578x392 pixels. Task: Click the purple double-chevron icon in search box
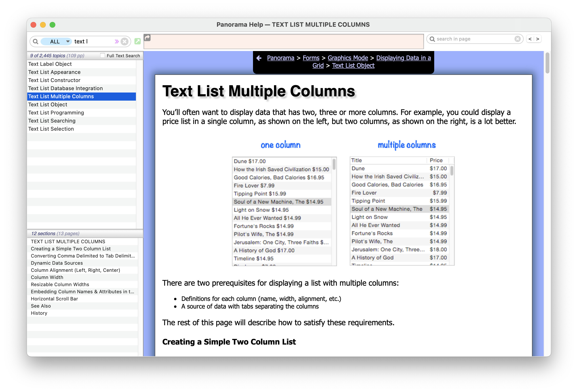pyautogui.click(x=116, y=41)
